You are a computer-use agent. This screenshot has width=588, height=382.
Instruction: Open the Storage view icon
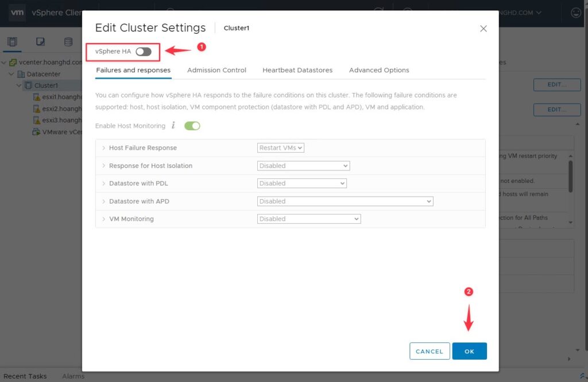click(68, 41)
